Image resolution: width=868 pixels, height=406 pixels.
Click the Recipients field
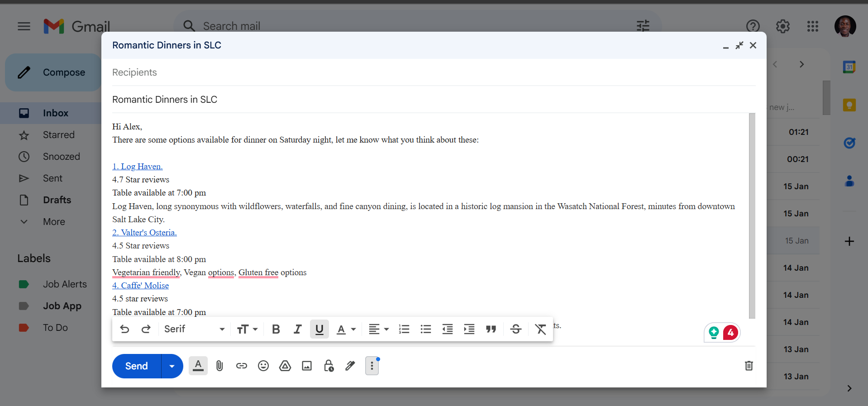click(x=434, y=72)
